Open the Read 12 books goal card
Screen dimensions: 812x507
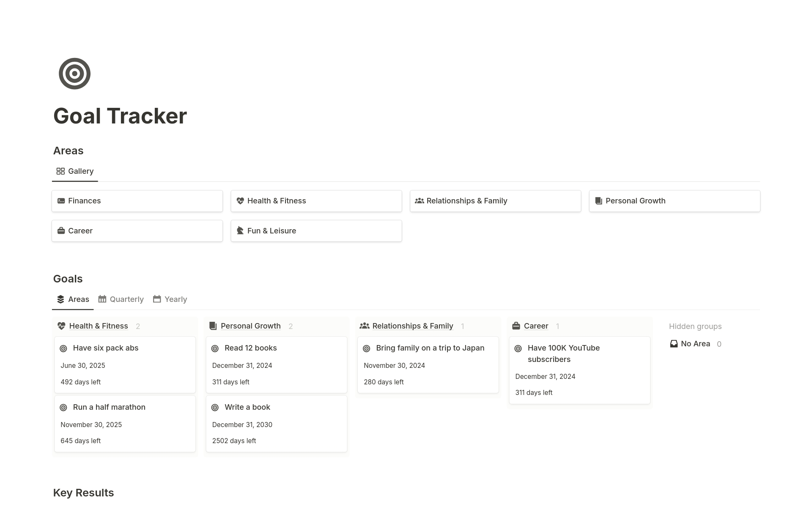point(250,348)
